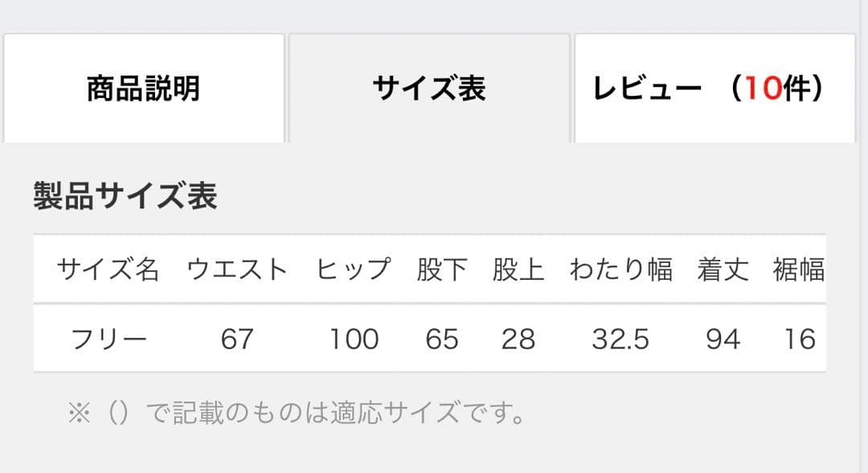This screenshot has width=868, height=473.
Task: Select the 股上 column header
Action: pyautogui.click(x=520, y=269)
